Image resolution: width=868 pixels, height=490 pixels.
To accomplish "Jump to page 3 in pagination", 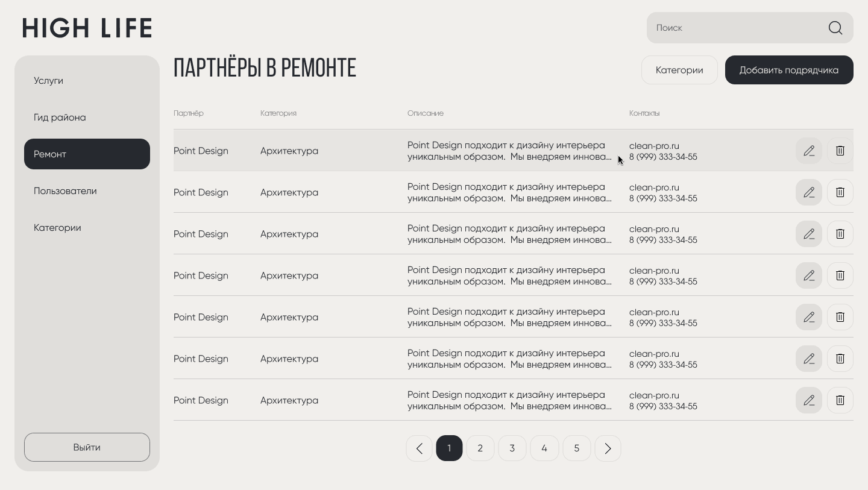I will 512,448.
